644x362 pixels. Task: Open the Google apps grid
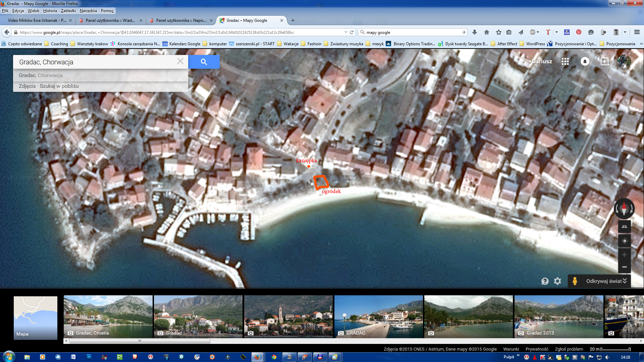pyautogui.click(x=565, y=62)
